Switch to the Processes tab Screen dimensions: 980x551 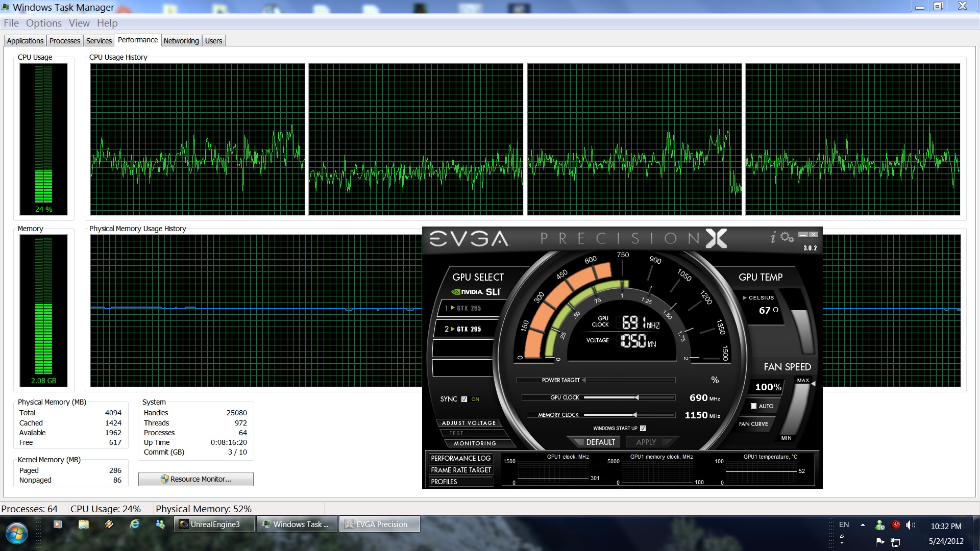click(x=64, y=41)
